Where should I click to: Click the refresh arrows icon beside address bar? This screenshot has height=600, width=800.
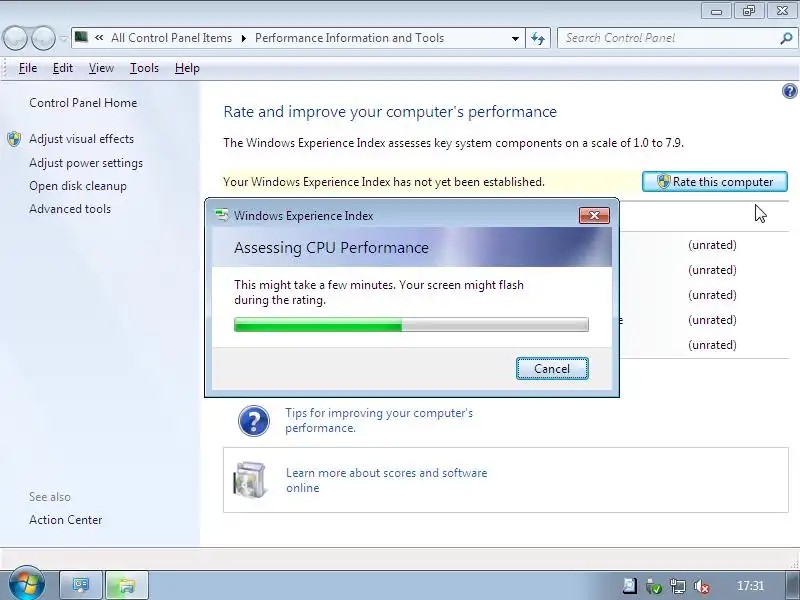(538, 38)
